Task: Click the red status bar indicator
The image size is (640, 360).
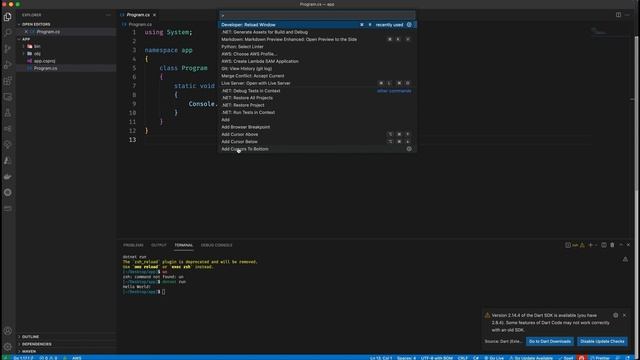Action: (582, 358)
